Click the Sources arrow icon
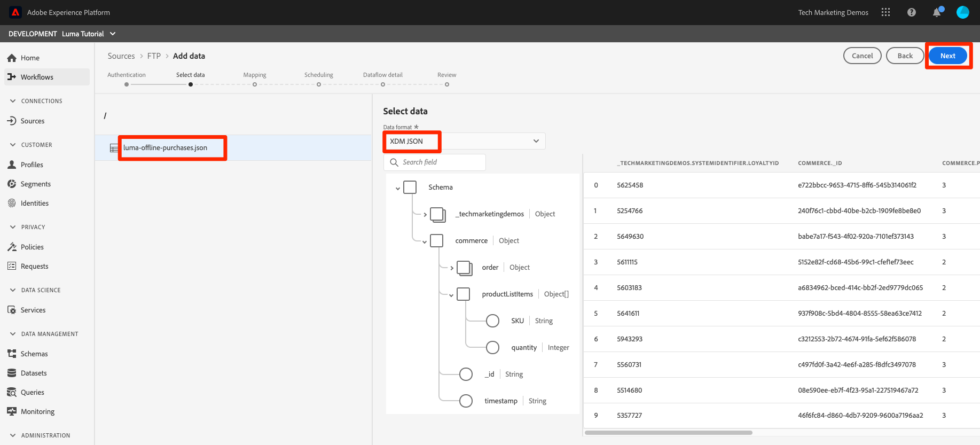The image size is (980, 445). click(x=12, y=121)
